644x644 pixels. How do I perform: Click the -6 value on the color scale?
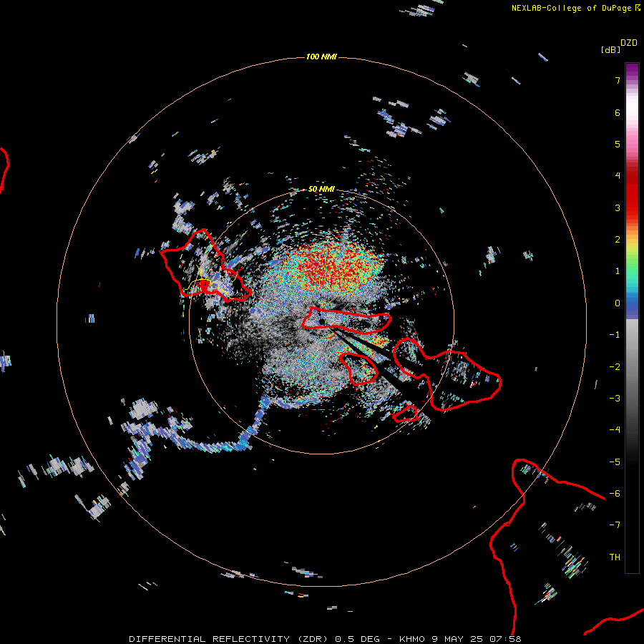click(615, 494)
